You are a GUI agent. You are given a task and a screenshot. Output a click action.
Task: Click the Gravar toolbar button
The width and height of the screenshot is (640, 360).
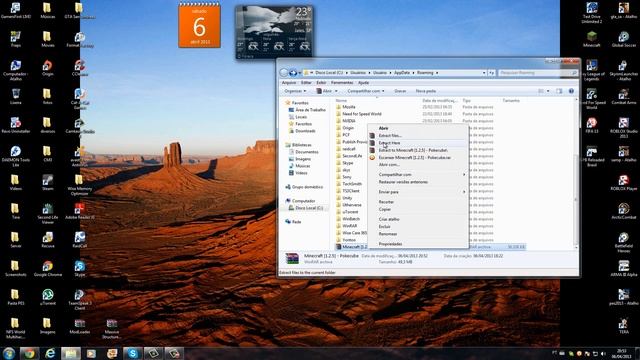point(400,91)
